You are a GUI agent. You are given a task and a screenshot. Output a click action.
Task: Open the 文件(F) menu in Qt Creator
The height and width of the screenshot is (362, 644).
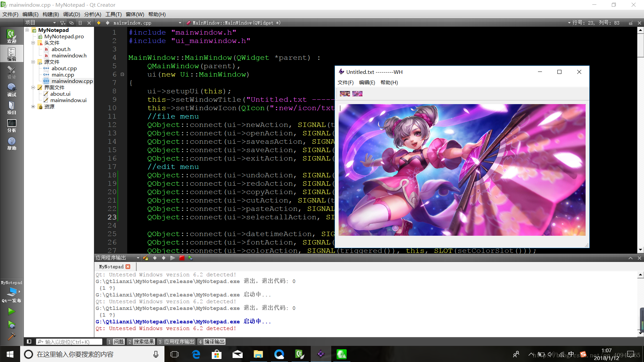[x=10, y=14]
